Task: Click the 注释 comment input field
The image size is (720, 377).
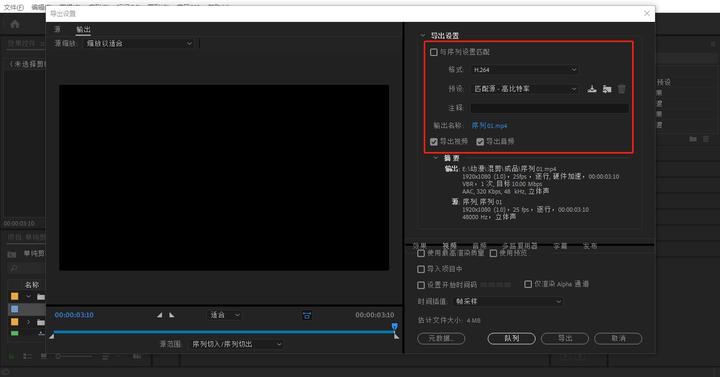Action: tap(550, 108)
